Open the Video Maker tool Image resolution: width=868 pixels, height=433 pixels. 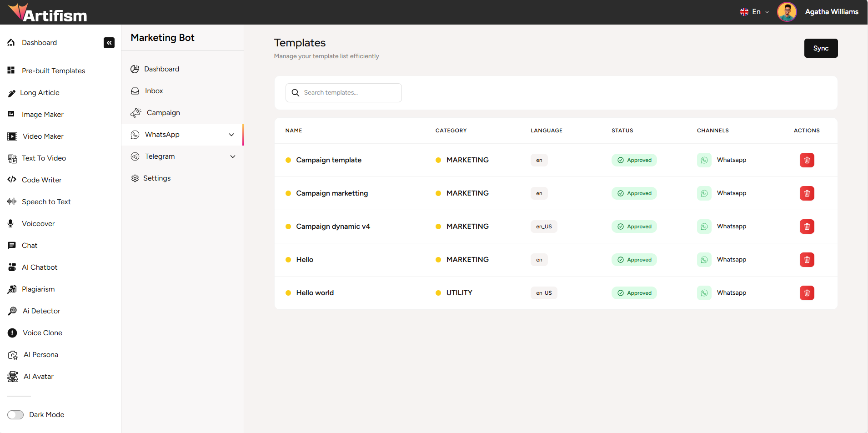coord(43,136)
